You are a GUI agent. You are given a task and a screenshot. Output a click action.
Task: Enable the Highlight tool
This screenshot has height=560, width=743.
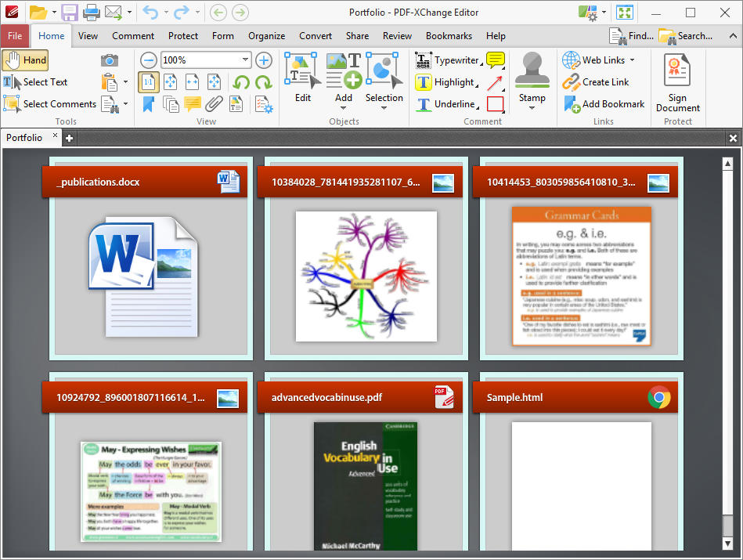(445, 82)
